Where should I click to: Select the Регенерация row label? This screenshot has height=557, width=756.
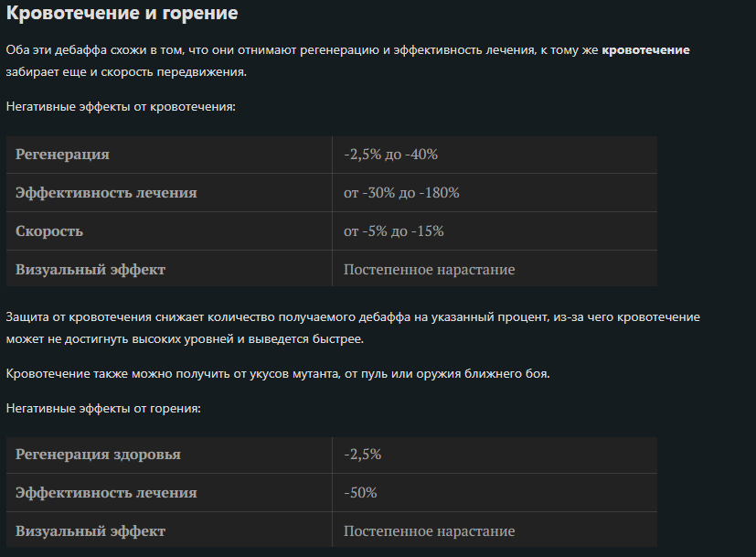[63, 155]
